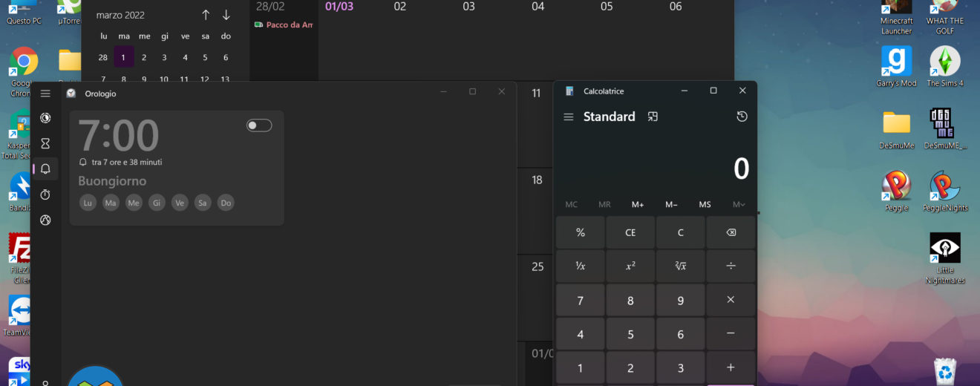Select date 1 highlighted in mini calendar
Screen dimensions: 980x386
(124, 57)
